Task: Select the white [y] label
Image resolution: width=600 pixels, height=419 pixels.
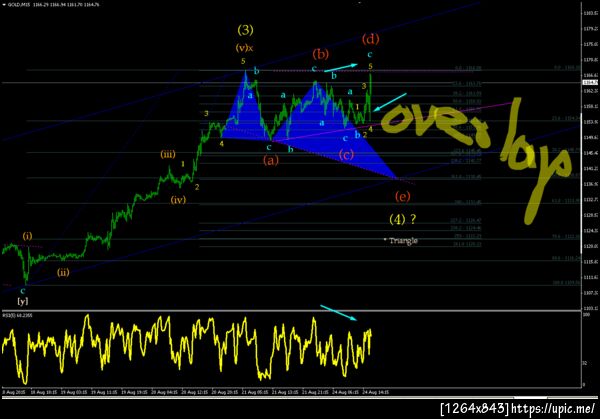Action: click(23, 301)
